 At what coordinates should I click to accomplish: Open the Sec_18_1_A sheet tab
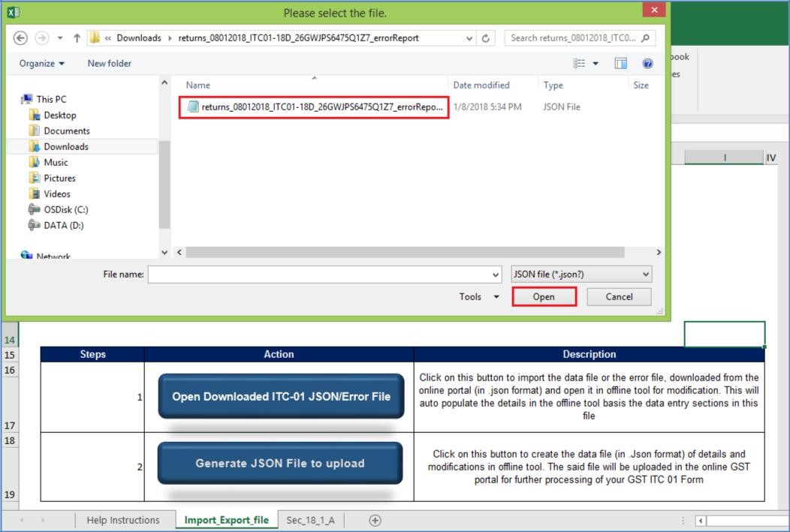coord(310,520)
